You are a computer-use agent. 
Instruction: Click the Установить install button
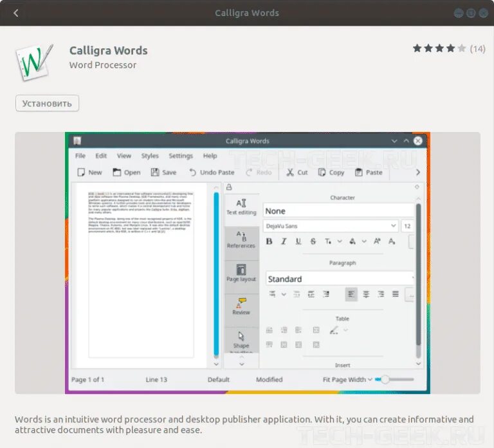pyautogui.click(x=47, y=103)
